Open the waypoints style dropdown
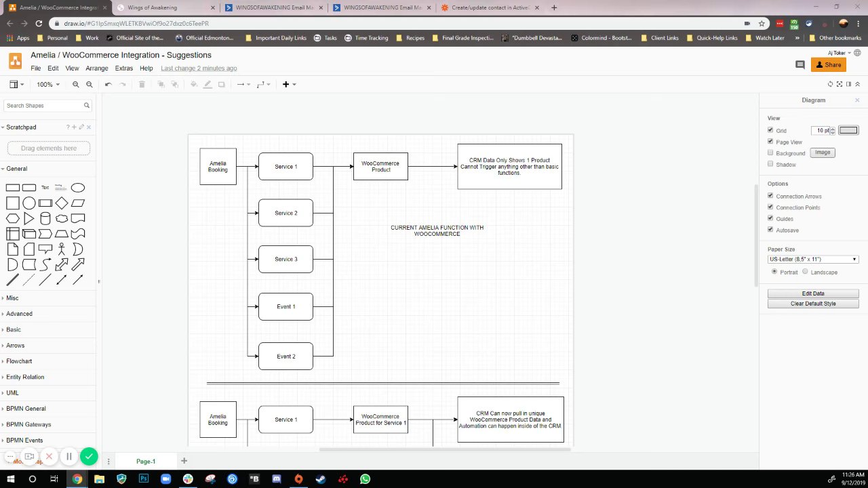The height and width of the screenshot is (488, 868). pyautogui.click(x=264, y=85)
